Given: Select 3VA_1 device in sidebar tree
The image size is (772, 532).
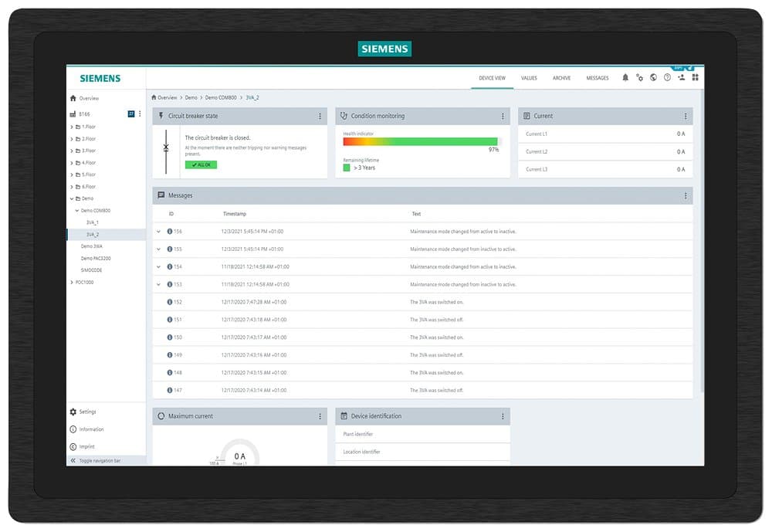Looking at the screenshot, I should click(92, 222).
